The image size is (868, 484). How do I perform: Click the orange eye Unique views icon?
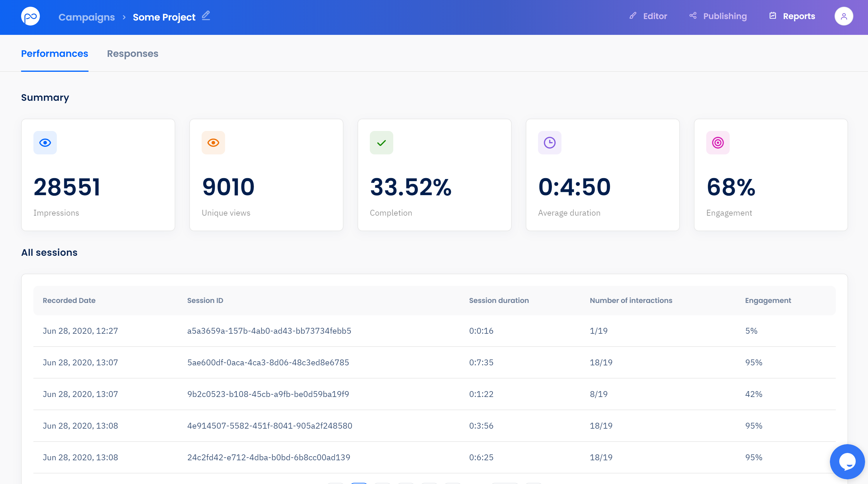pos(213,143)
